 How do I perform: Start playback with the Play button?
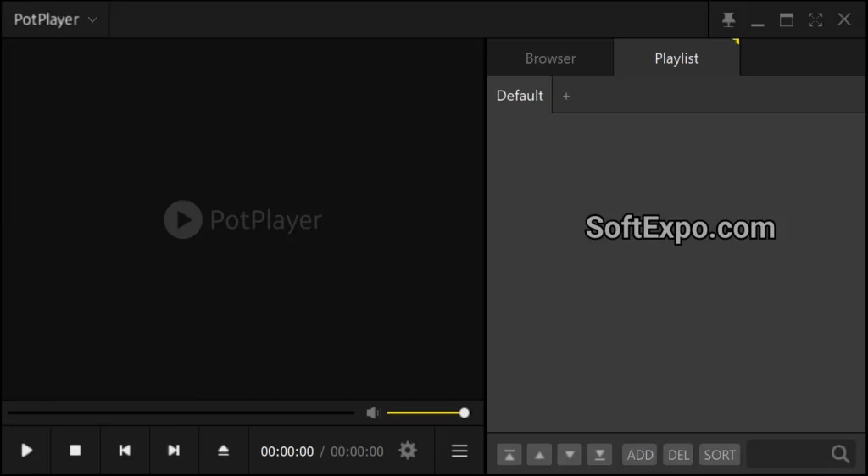pos(26,451)
